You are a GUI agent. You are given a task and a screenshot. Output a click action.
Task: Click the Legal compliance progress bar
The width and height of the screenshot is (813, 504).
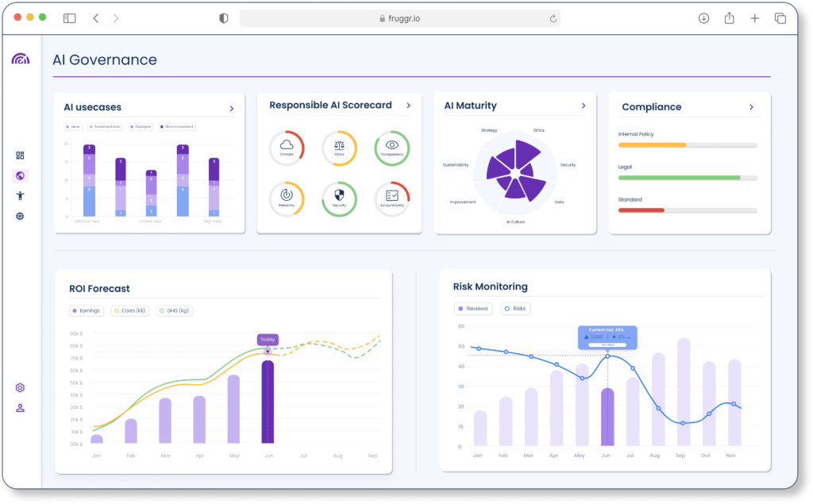point(687,178)
